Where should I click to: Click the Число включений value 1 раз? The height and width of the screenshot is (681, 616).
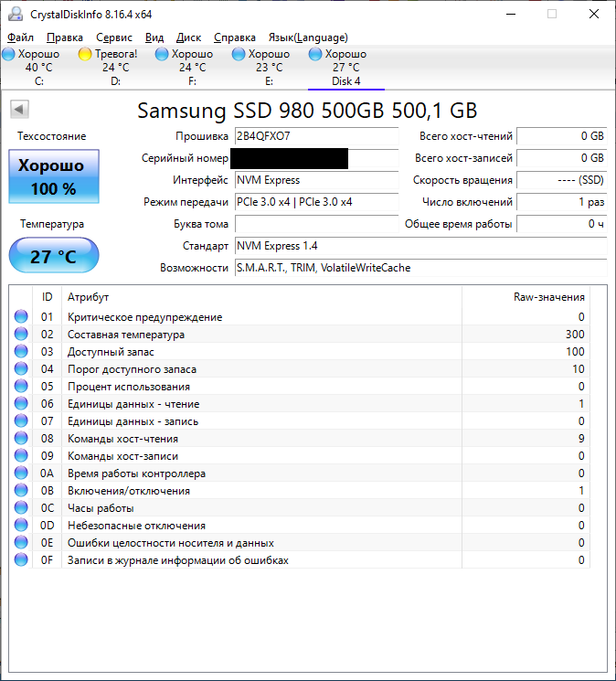click(562, 202)
